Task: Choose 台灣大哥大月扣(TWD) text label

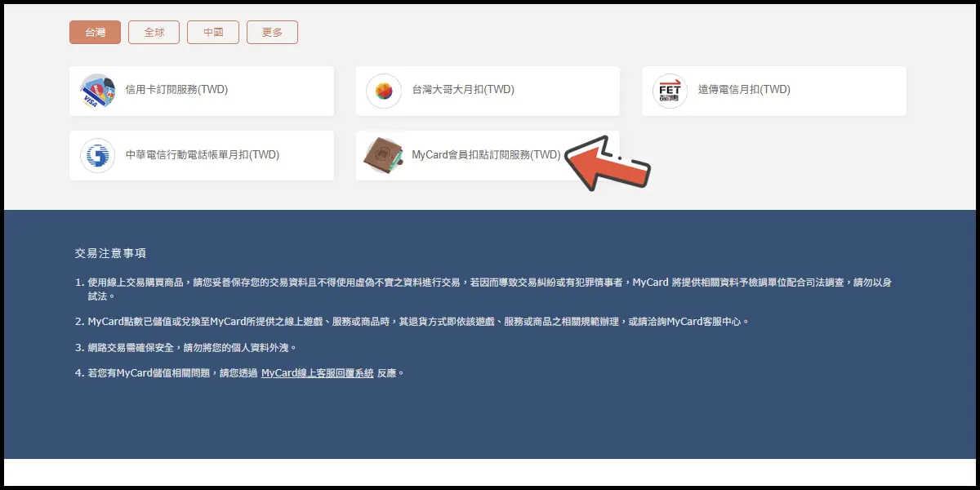Action: (x=463, y=90)
